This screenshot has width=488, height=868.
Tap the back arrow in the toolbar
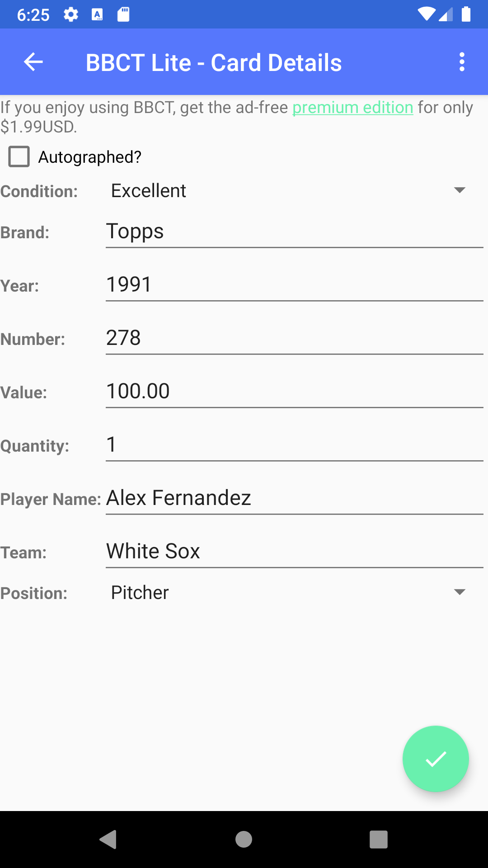(x=33, y=61)
